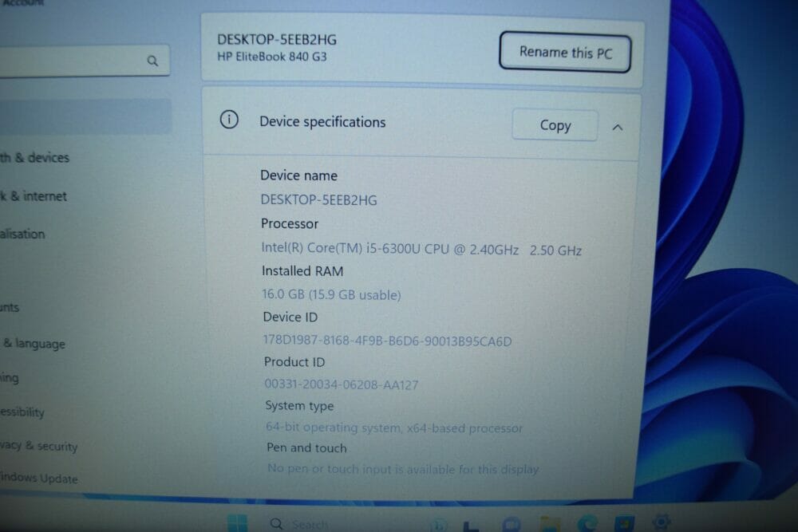Viewport: 798px width, 532px height.
Task: Open the Personalisation settings page
Action: (23, 234)
